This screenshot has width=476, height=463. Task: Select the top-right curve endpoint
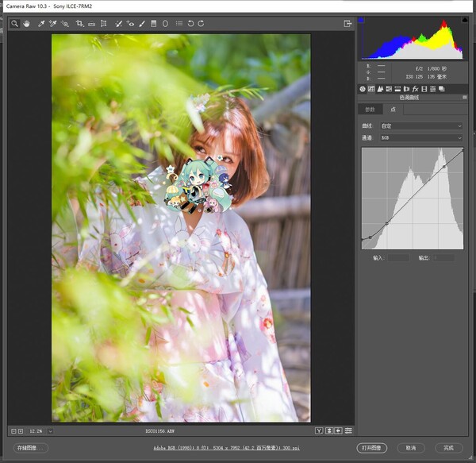(463, 150)
